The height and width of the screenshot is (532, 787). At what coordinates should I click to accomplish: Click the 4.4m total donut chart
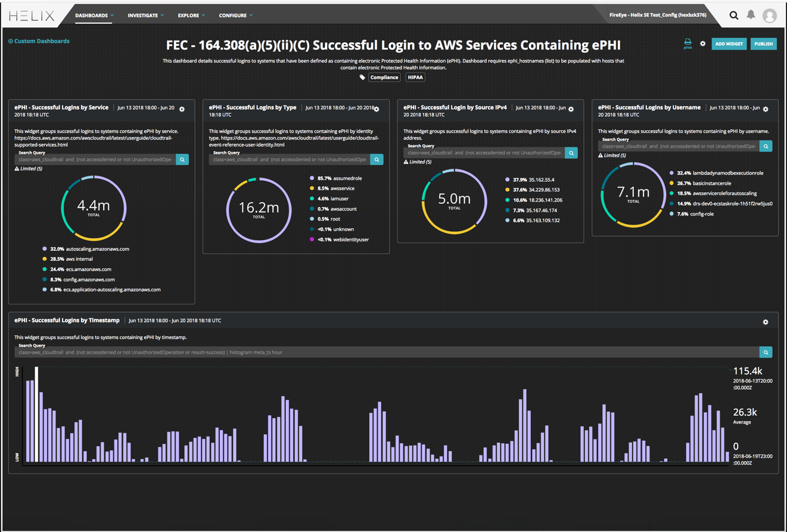[94, 208]
